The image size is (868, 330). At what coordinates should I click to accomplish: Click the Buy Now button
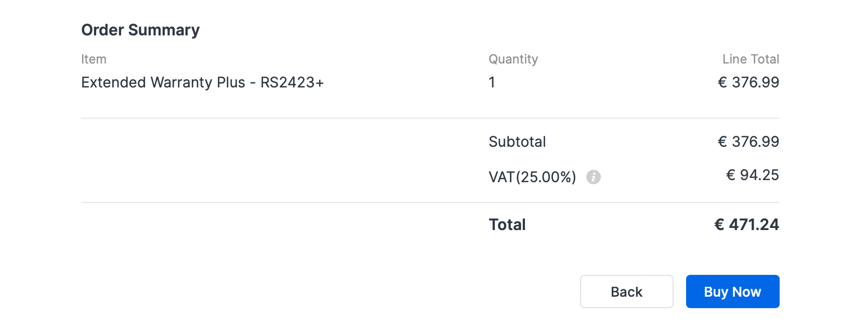click(x=732, y=291)
